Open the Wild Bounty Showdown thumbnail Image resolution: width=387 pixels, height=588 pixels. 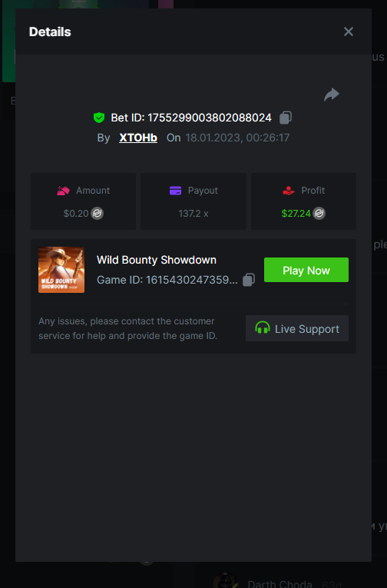[x=61, y=270]
